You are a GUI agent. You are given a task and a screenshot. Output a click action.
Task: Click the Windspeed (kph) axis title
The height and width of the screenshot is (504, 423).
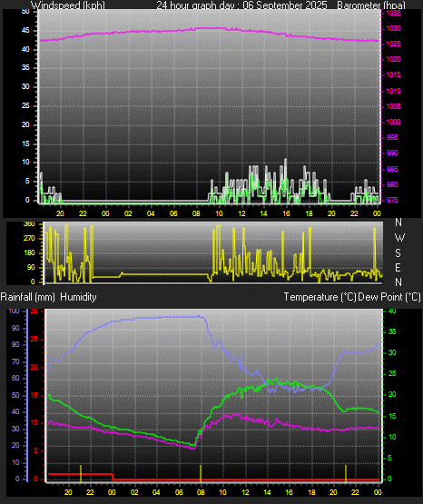coord(68,5)
